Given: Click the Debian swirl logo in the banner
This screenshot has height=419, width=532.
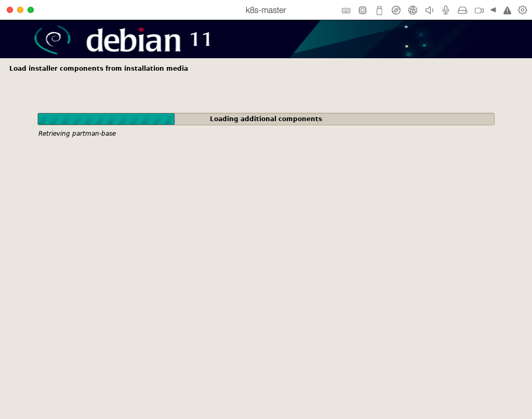Looking at the screenshot, I should [x=52, y=40].
